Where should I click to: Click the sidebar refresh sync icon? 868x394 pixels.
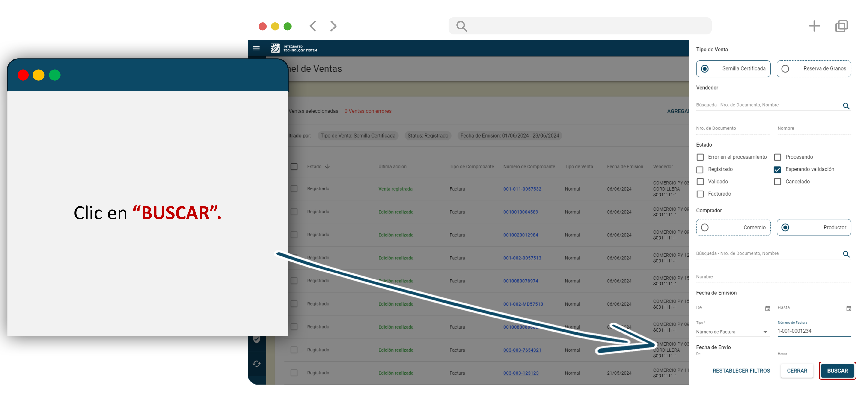tap(256, 364)
